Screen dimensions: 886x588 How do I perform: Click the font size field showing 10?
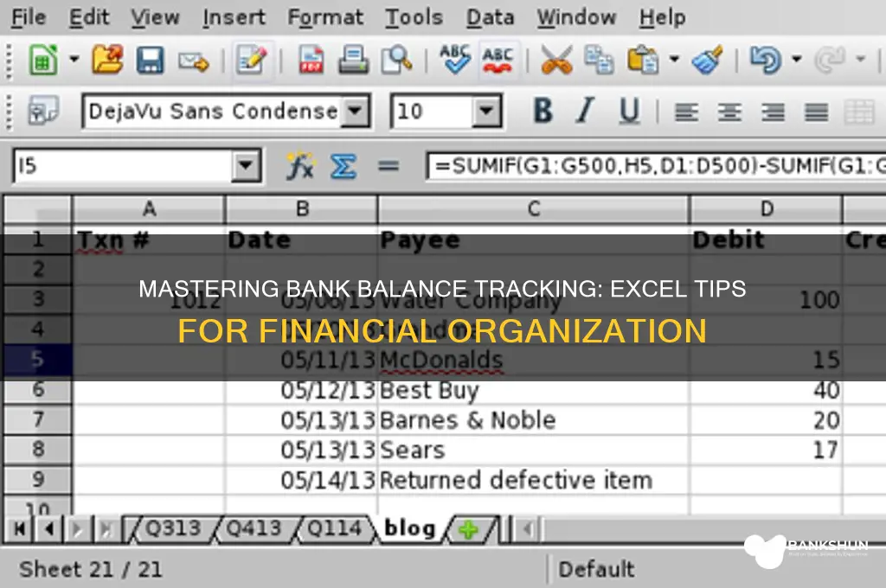(433, 112)
